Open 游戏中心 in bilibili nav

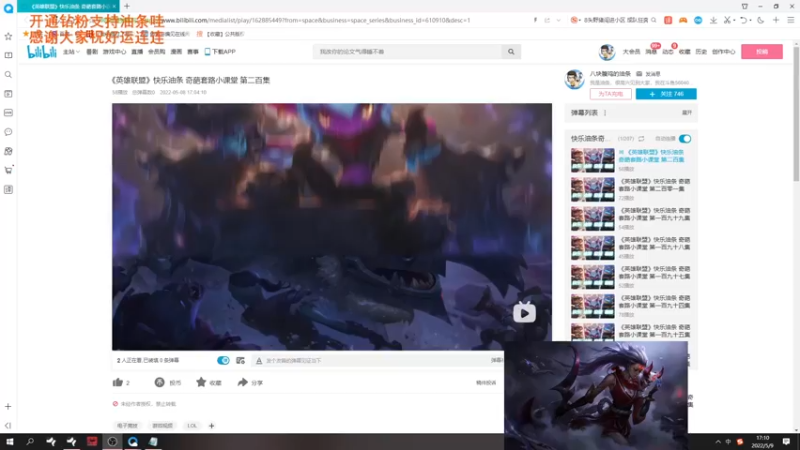(x=114, y=52)
